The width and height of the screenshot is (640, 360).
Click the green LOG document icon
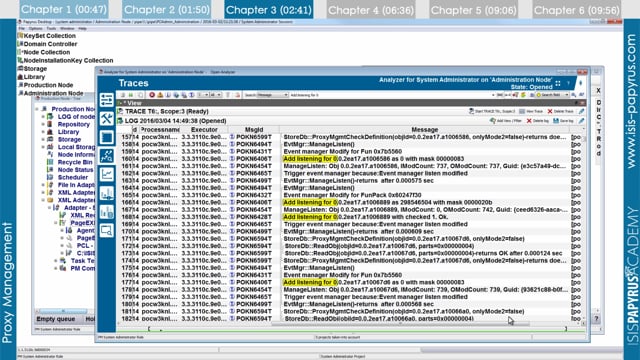tap(120, 121)
